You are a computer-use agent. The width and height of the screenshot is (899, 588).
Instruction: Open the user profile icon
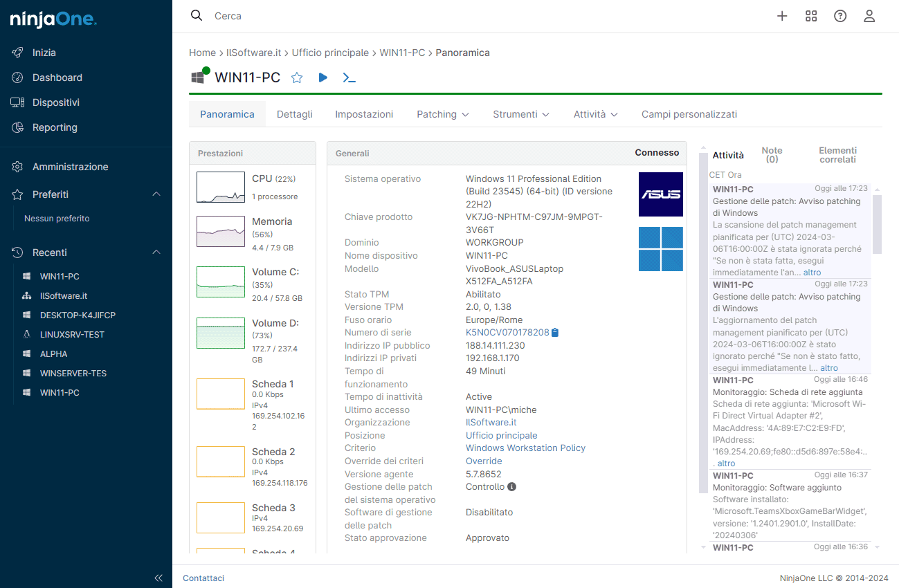pos(869,16)
